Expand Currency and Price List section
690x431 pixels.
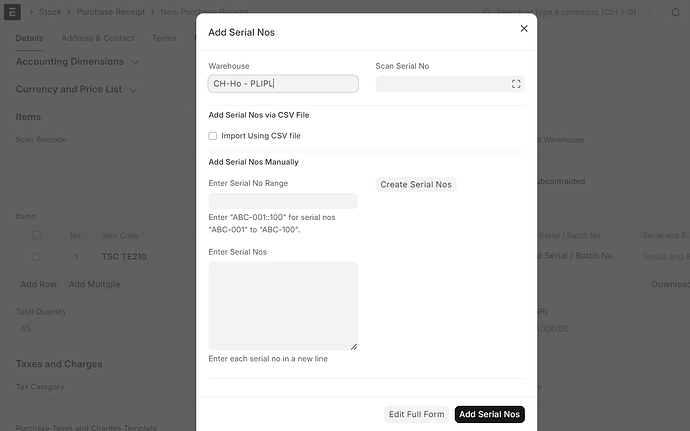point(77,89)
